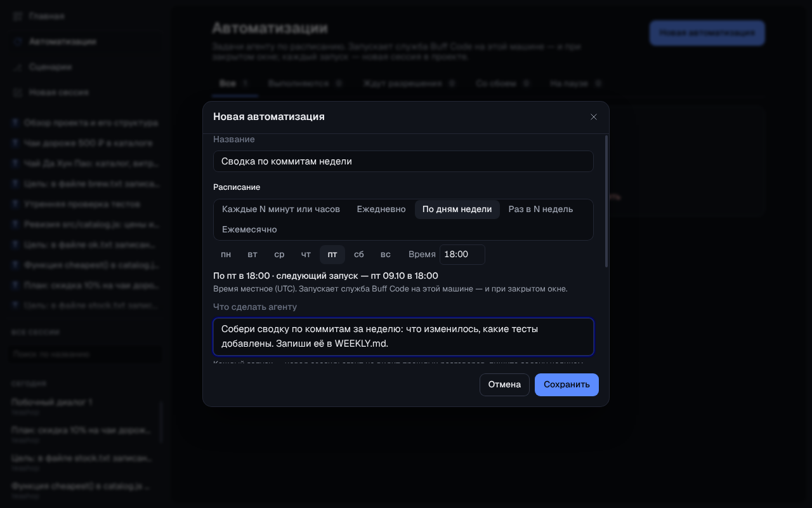Open the Все tab on Автоматизации page
This screenshot has width=812, height=508.
click(233, 83)
